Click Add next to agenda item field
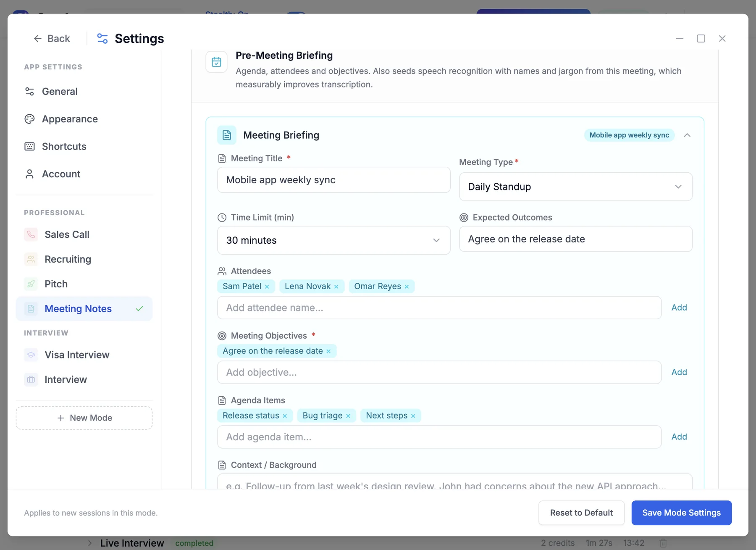 click(679, 437)
